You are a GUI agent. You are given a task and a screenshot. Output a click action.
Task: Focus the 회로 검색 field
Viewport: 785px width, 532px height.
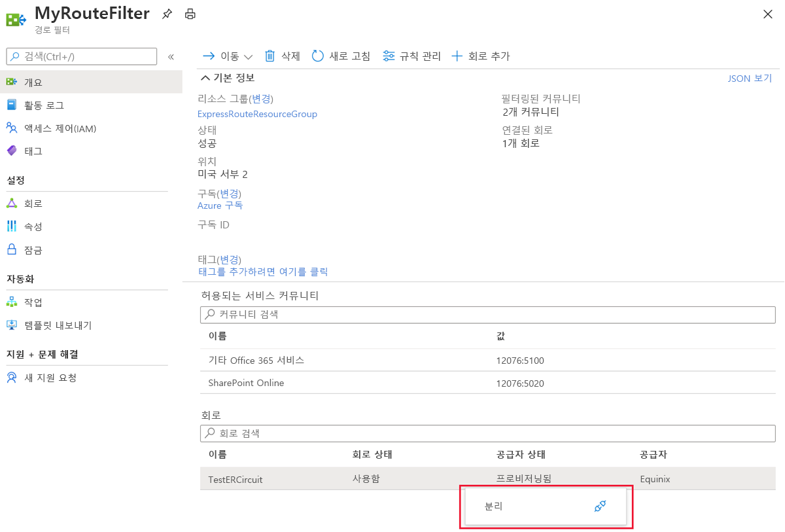point(487,433)
